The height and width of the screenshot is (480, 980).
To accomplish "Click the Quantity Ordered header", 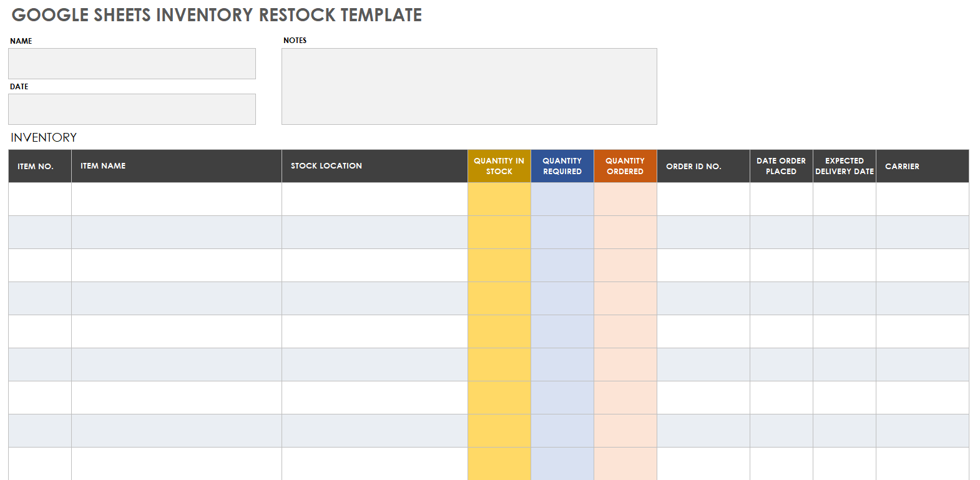I will pyautogui.click(x=625, y=166).
